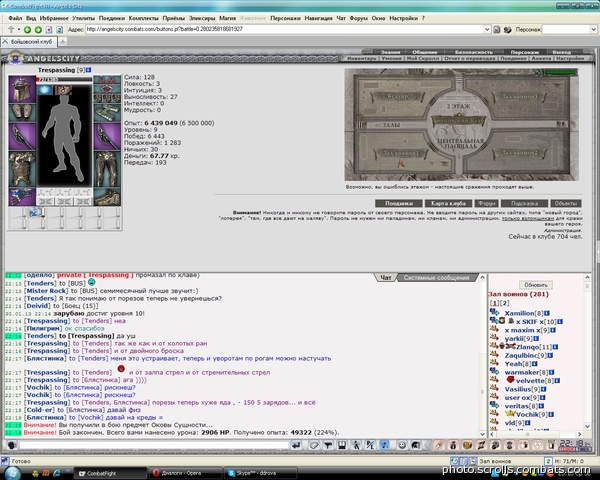Click the Будуар room on the map
Image resolution: width=600 pixels, height=480 pixels.
[398, 97]
